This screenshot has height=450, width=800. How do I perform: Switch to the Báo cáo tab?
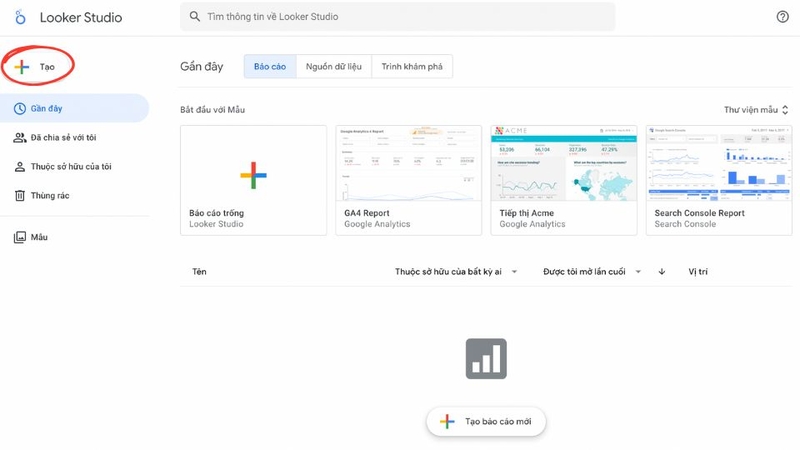pos(270,66)
